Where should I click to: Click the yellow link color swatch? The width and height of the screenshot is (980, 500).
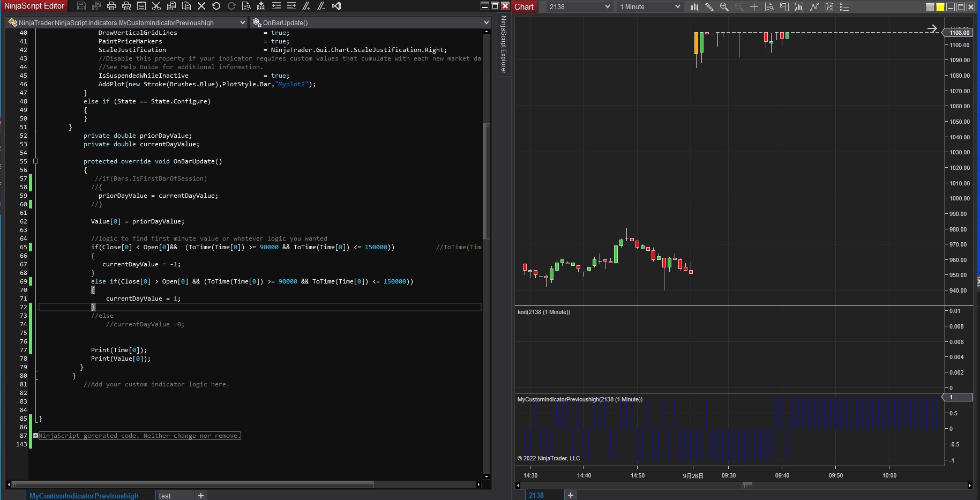[x=940, y=7]
